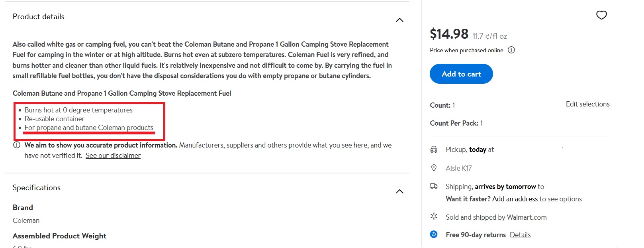Click the price info circle icon
Screen dimensions: 644x248
(x=511, y=50)
